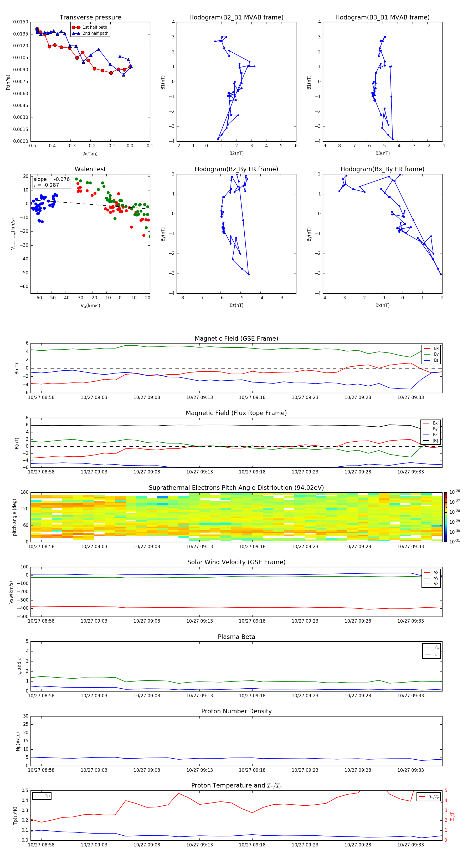The image size is (473, 868).
Task: Click '10/27 08:58' tick under Plasma Beta
Action: pos(41,695)
